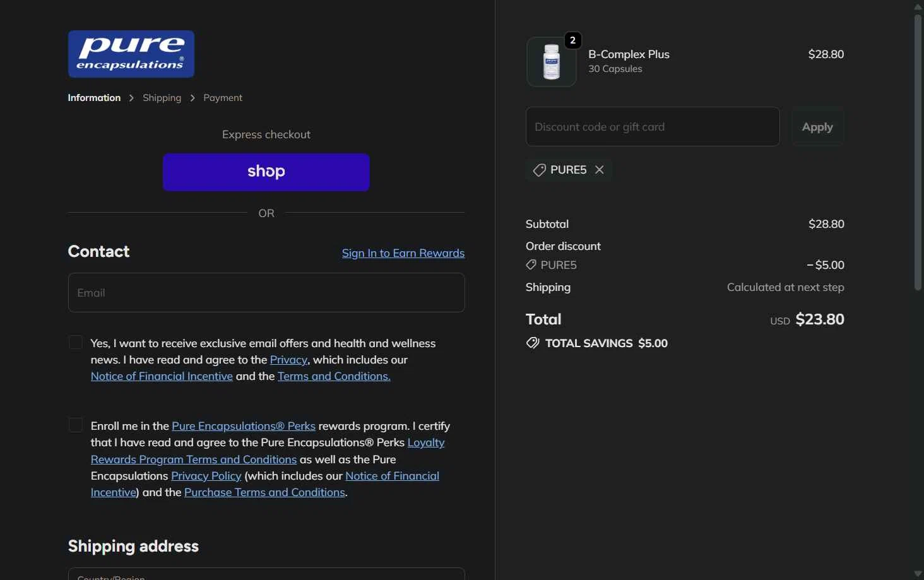924x580 pixels.
Task: Open the Privacy Policy link in Perks text
Action: [x=206, y=476]
